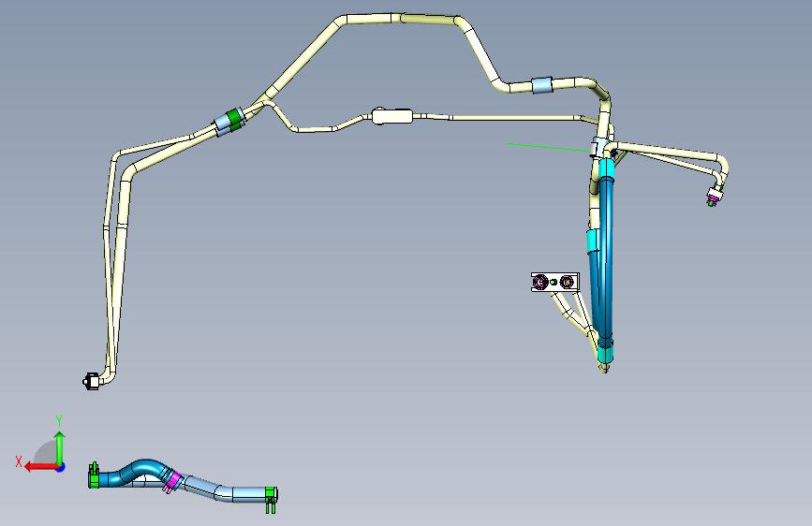This screenshot has width=812, height=526.
Task: Select the magenta clamp on the lower hose
Action: (x=173, y=481)
